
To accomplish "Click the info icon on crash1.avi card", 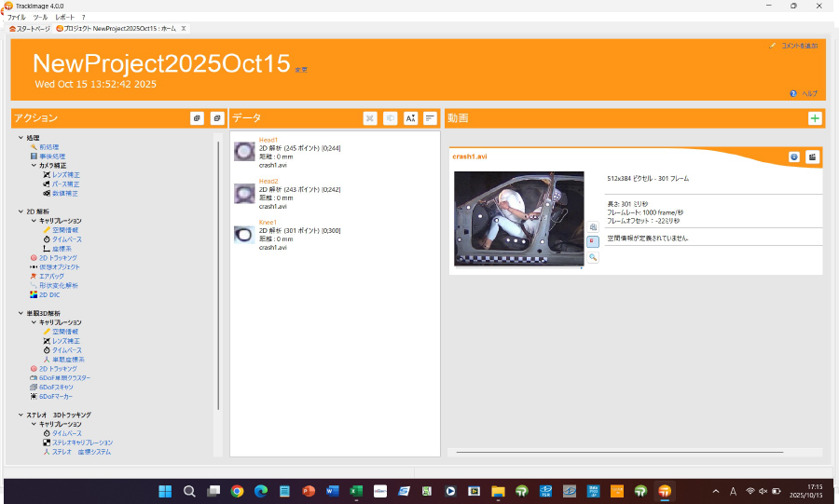I will pyautogui.click(x=794, y=157).
